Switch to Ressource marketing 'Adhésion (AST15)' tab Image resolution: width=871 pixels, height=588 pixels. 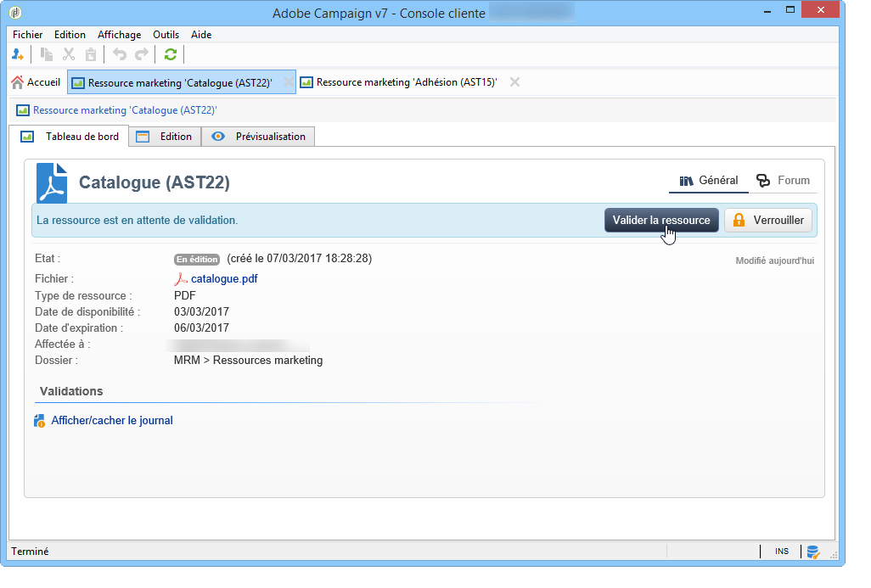pos(407,82)
